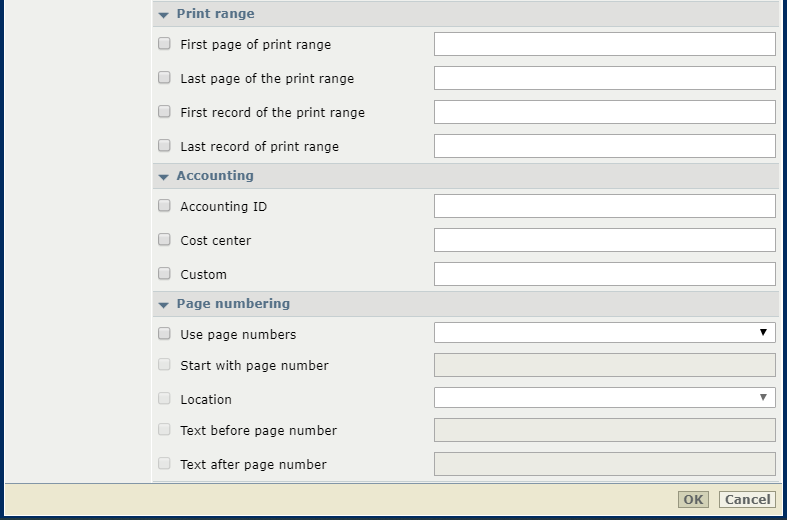The height and width of the screenshot is (520, 787).
Task: Select the Cost center input box
Action: tap(605, 240)
